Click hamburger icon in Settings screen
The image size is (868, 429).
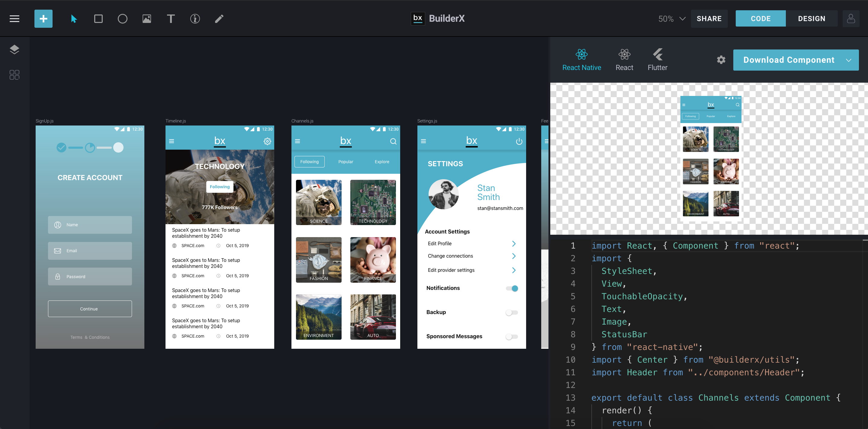[x=423, y=141]
